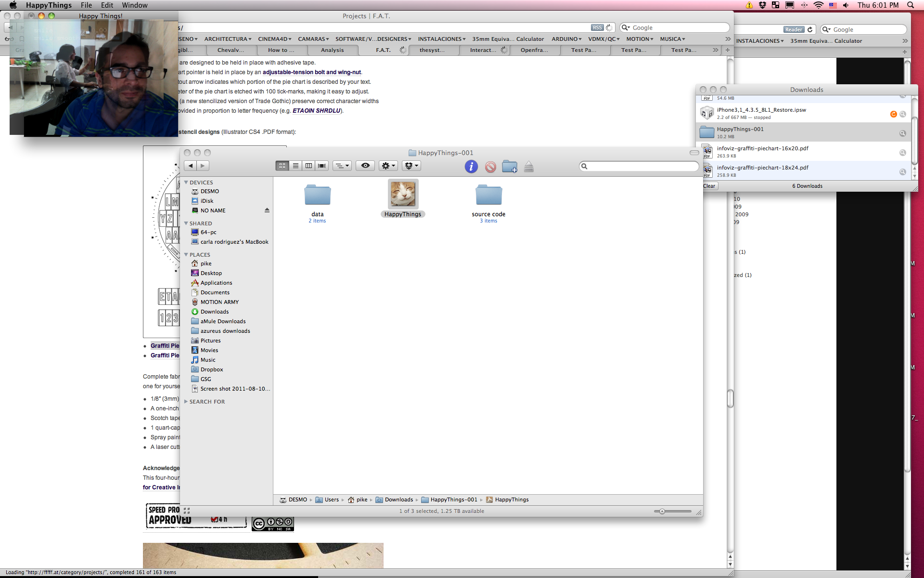Eject the NO NAME volume
The width and height of the screenshot is (924, 578).
(x=267, y=210)
